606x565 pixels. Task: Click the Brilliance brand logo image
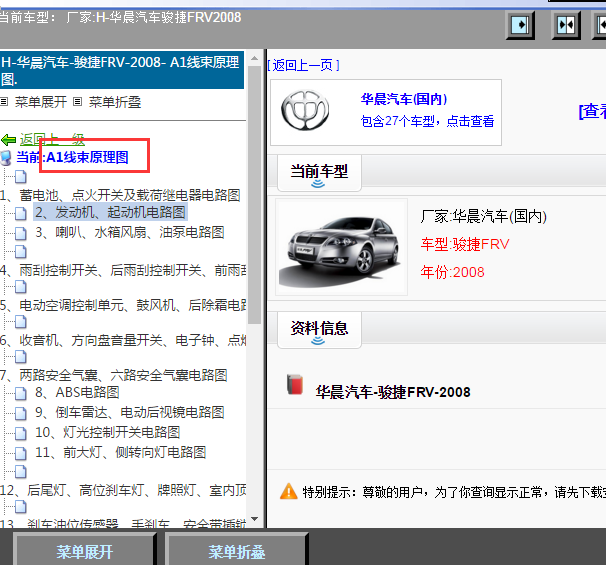(x=305, y=111)
